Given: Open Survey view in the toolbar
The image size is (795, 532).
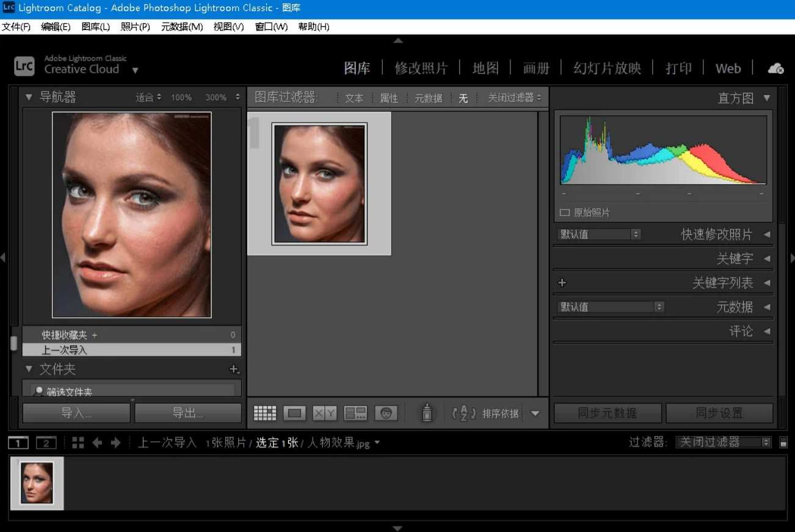Looking at the screenshot, I should [x=355, y=413].
